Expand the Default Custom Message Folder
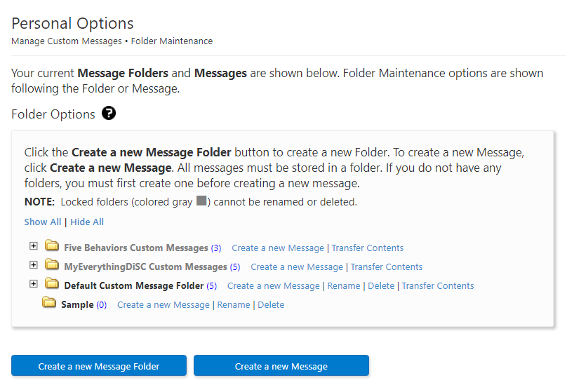 point(33,284)
